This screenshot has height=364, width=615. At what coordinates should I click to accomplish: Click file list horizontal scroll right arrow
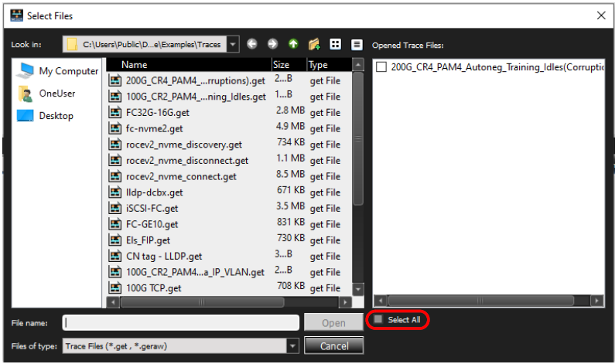click(345, 302)
